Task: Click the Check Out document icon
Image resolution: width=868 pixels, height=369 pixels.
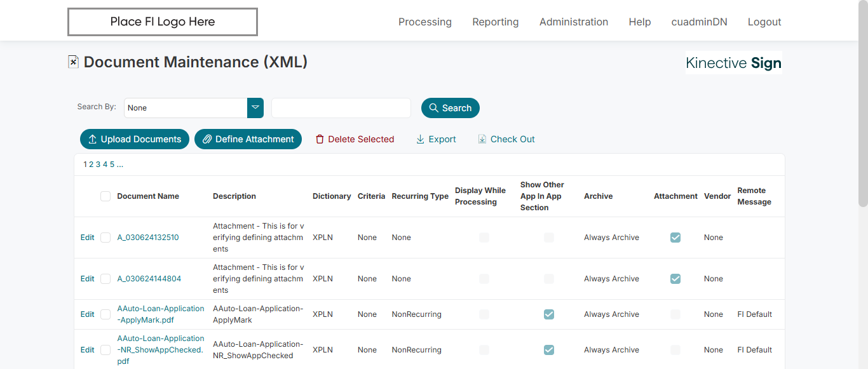Action: (x=482, y=139)
